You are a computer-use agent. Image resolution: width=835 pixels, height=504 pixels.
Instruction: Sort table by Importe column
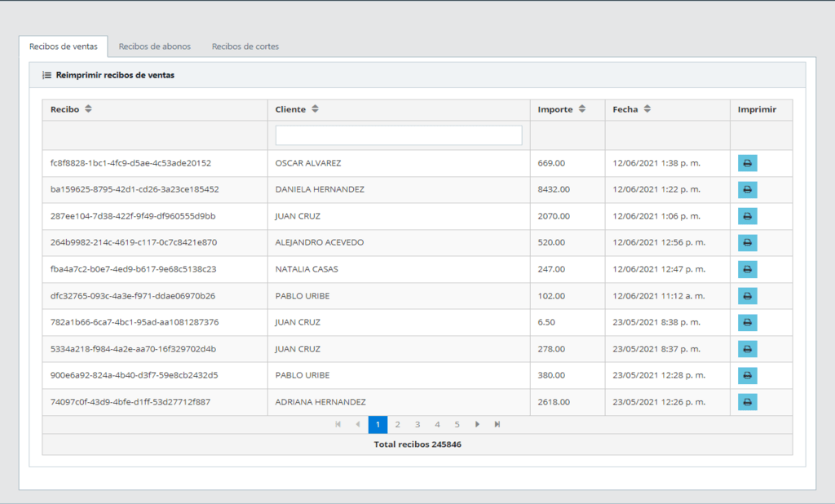tap(581, 109)
